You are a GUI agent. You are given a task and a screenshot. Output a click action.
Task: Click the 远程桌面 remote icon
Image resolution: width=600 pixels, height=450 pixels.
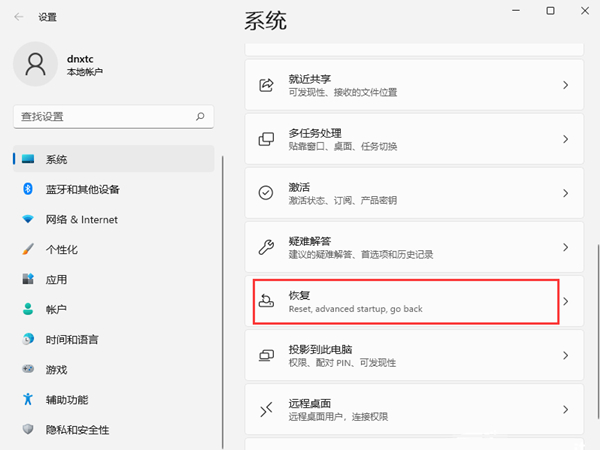tap(266, 410)
